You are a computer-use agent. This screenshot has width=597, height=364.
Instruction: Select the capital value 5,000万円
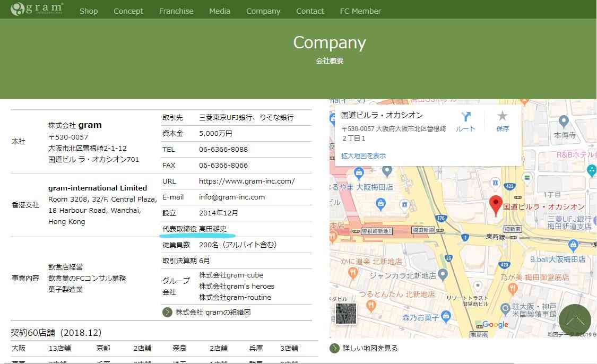215,134
